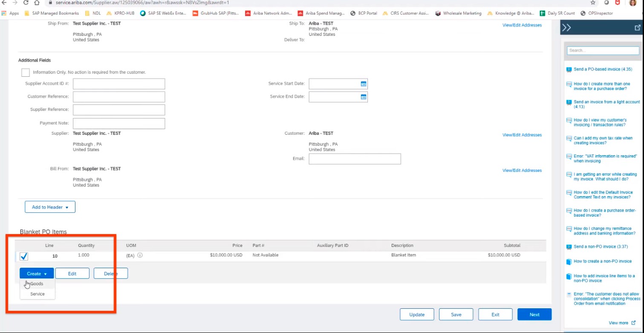Click the Edit button for PO items
644x333 pixels.
pyautogui.click(x=72, y=273)
